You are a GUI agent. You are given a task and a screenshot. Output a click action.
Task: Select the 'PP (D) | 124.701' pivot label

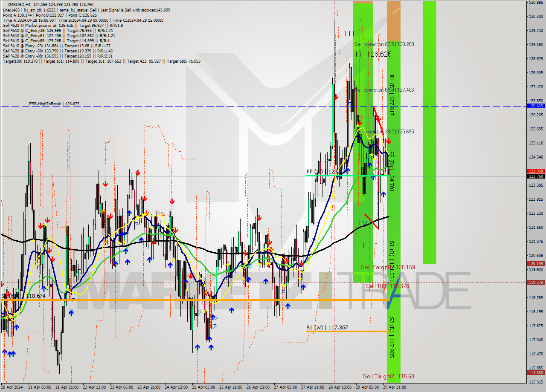[x=391, y=171]
